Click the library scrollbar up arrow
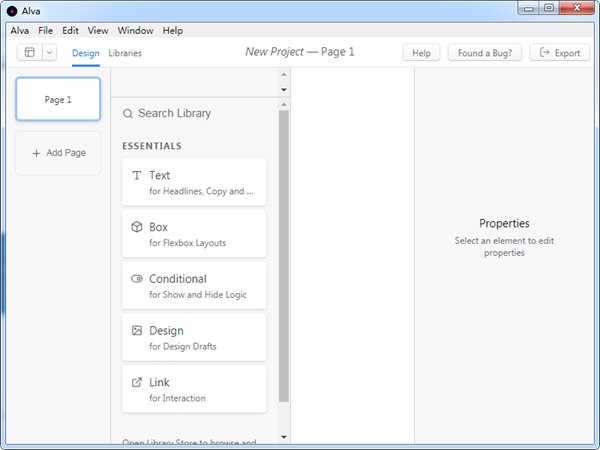This screenshot has width=600, height=450. pyautogui.click(x=284, y=104)
